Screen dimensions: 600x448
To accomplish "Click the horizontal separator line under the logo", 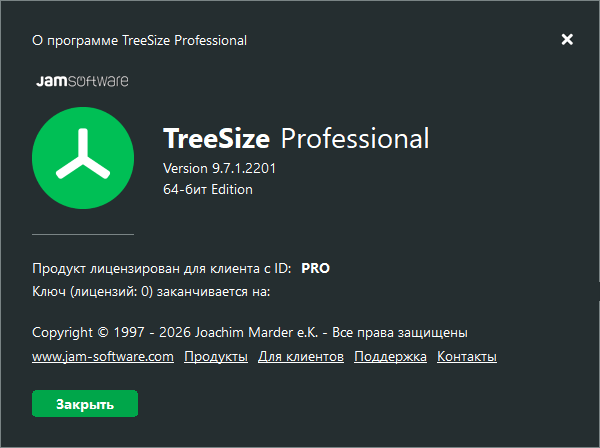I will click(83, 234).
